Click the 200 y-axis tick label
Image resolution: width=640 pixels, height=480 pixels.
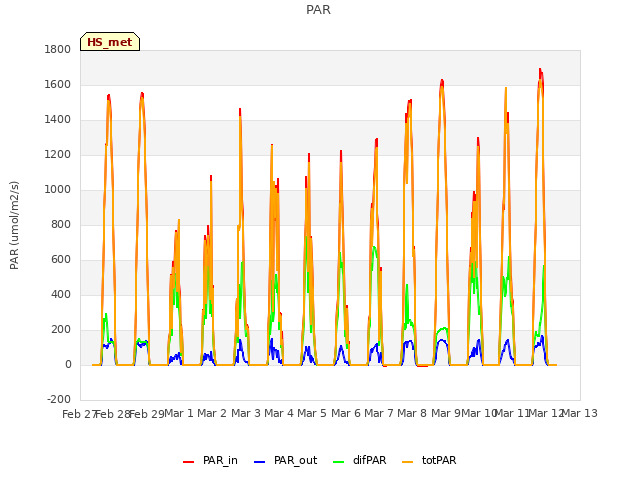[61, 330]
